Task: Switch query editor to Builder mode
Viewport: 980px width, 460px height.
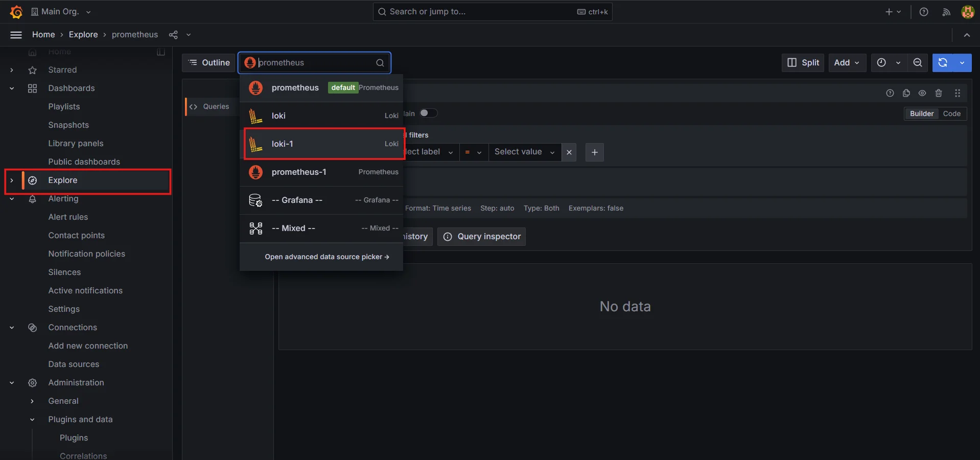Action: click(x=922, y=113)
